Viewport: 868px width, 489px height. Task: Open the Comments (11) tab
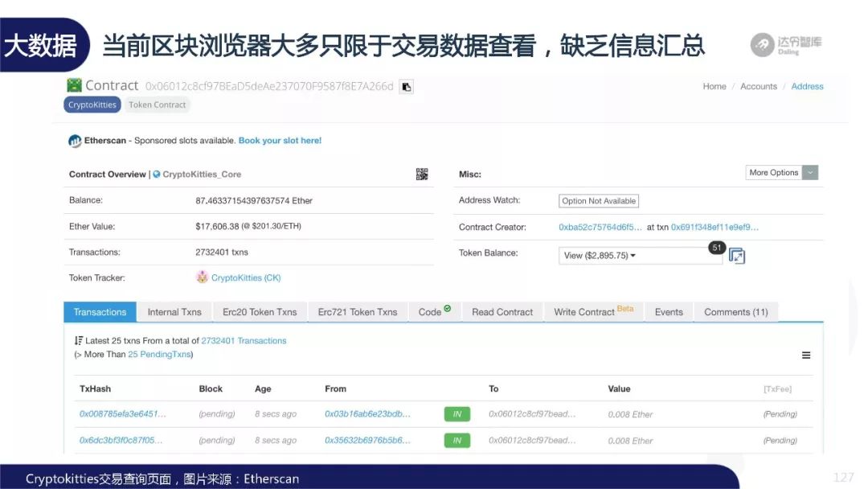coord(735,312)
